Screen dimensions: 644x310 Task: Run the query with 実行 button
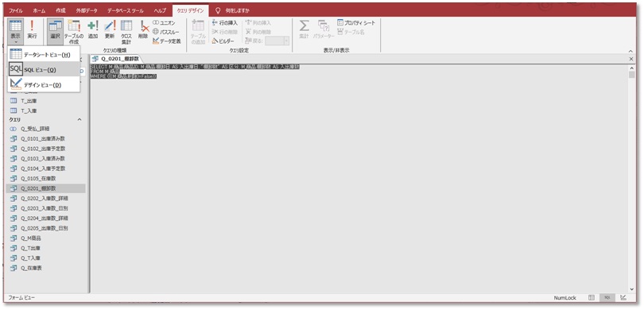pyautogui.click(x=32, y=30)
